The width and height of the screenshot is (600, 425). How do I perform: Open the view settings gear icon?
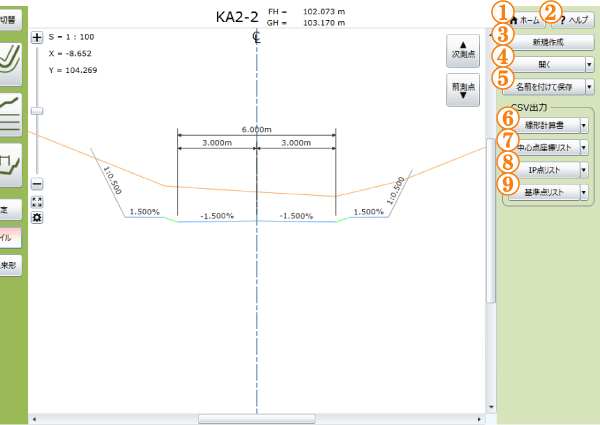point(37,218)
